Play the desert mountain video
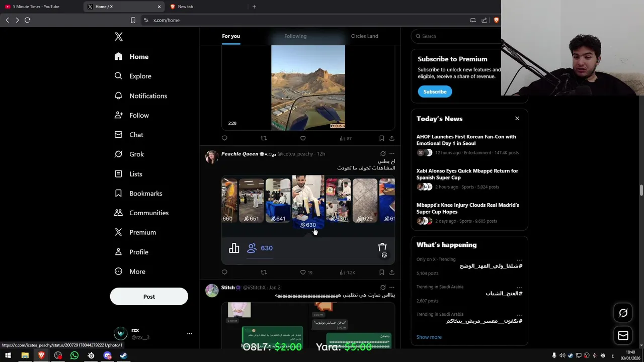Viewport: 644px width, 362px height. click(x=308, y=87)
